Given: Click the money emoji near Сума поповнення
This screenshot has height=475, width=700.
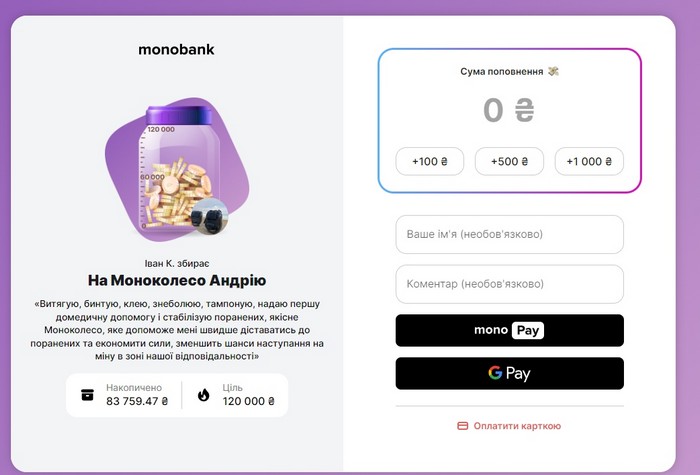Looking at the screenshot, I should tap(553, 72).
